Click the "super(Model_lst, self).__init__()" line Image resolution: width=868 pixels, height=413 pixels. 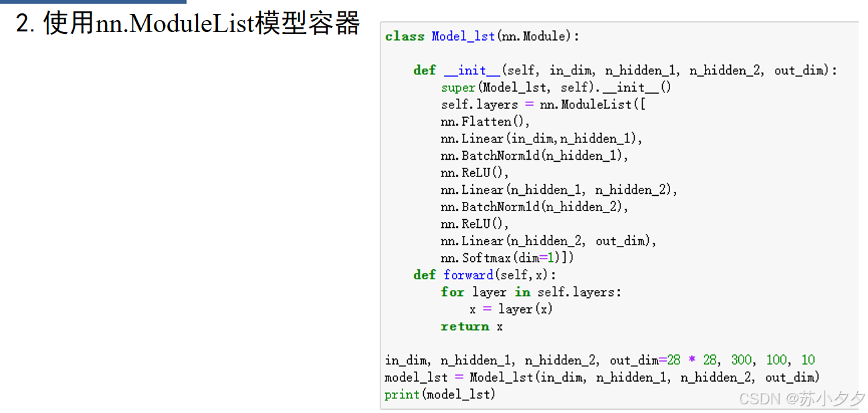556,88
